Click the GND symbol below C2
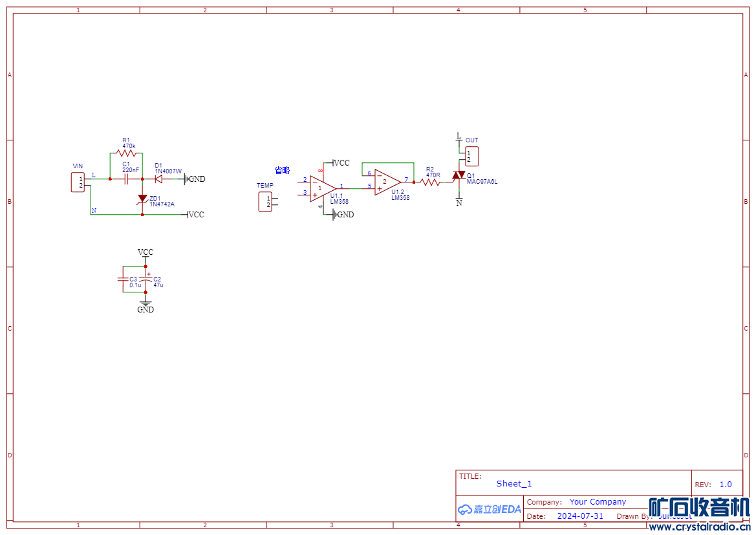The height and width of the screenshot is (535, 756). (x=146, y=306)
